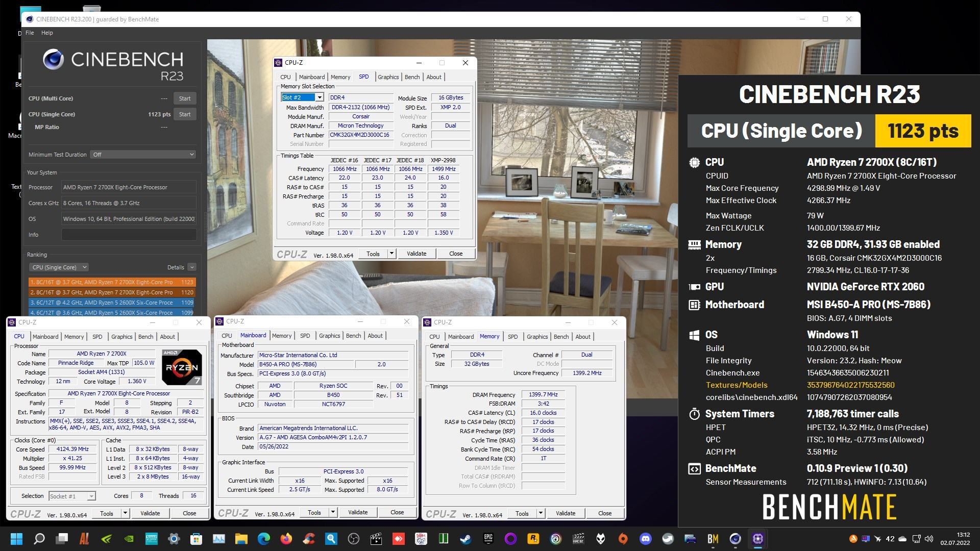Click the XMP-2998 timings column header

tap(443, 160)
